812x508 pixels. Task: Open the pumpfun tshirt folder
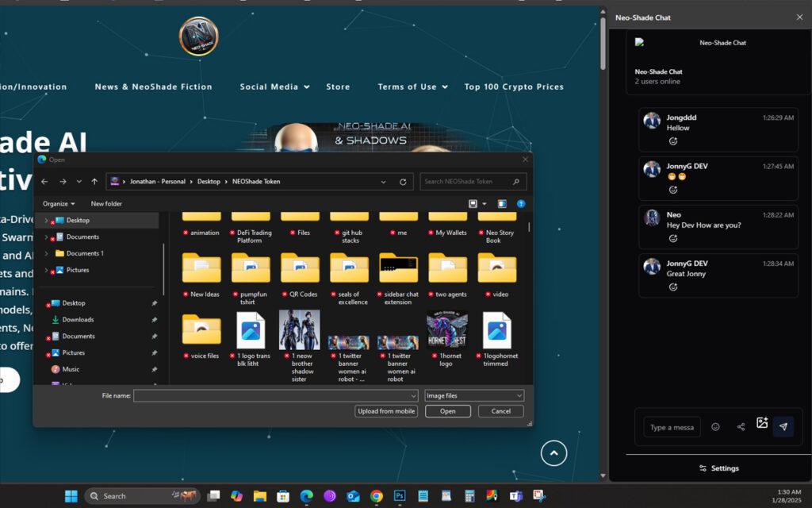[251, 279]
